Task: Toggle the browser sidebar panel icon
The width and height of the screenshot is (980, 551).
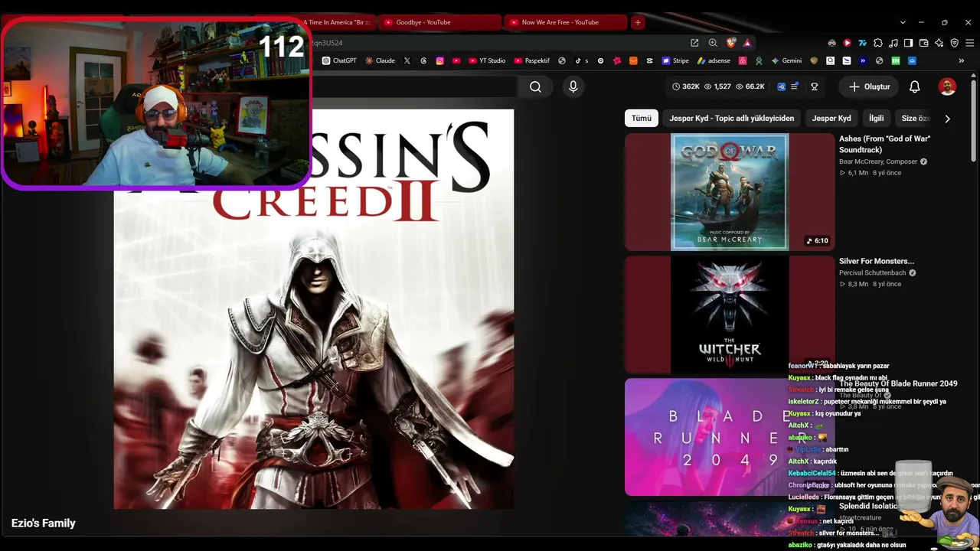Action: [x=908, y=43]
